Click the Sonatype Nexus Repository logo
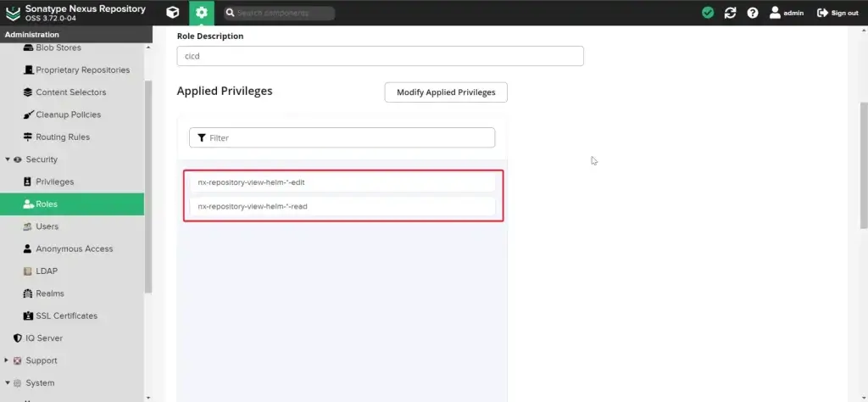868x402 pixels. tap(13, 13)
